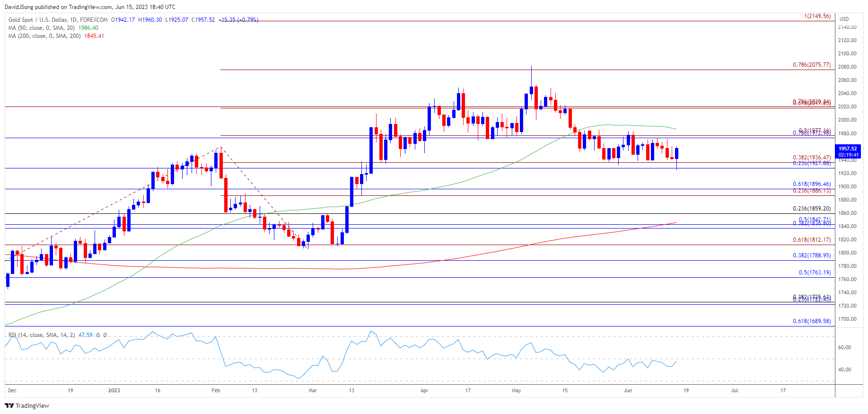Click the May date label on time axis
The height and width of the screenshot is (414, 868).
(516, 390)
